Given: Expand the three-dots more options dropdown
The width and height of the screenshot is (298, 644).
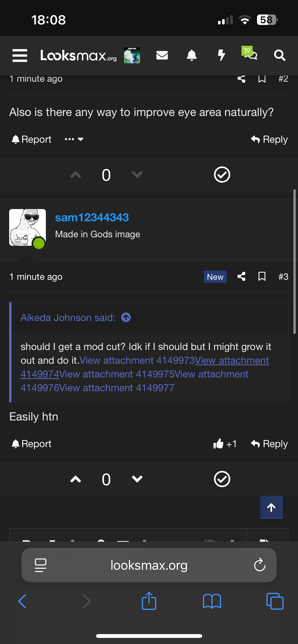Looking at the screenshot, I should (x=74, y=139).
